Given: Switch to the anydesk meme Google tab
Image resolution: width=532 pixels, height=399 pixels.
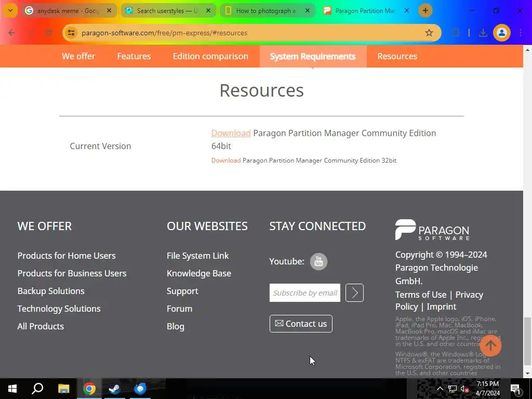Looking at the screenshot, I should [x=69, y=10].
